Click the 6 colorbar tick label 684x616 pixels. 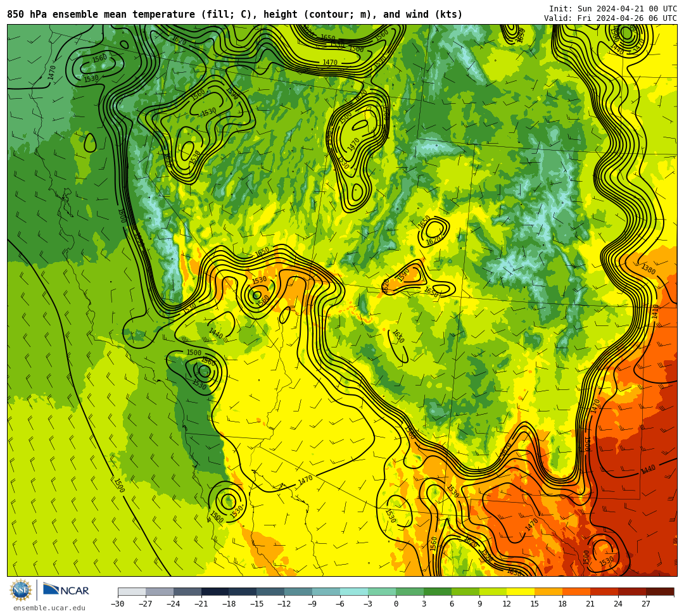tap(452, 604)
